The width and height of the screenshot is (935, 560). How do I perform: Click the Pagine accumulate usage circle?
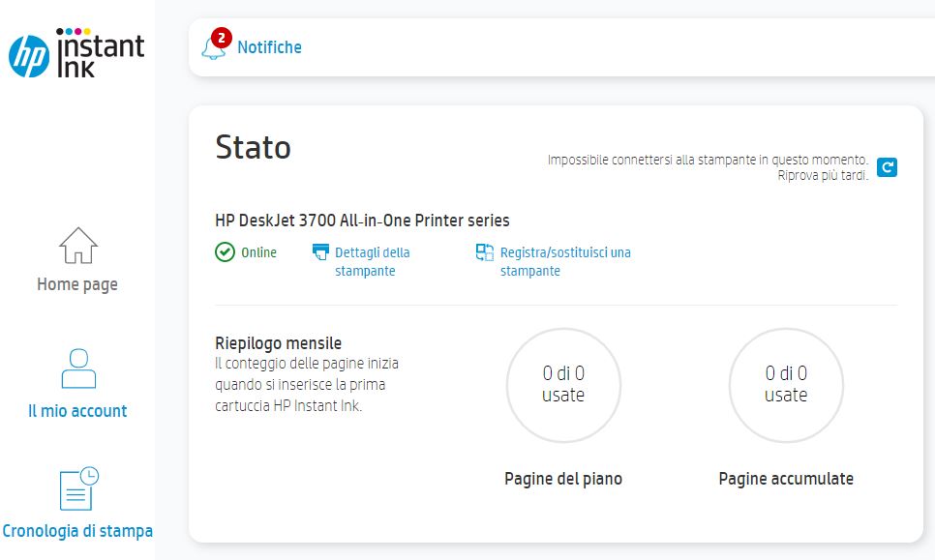[786, 385]
